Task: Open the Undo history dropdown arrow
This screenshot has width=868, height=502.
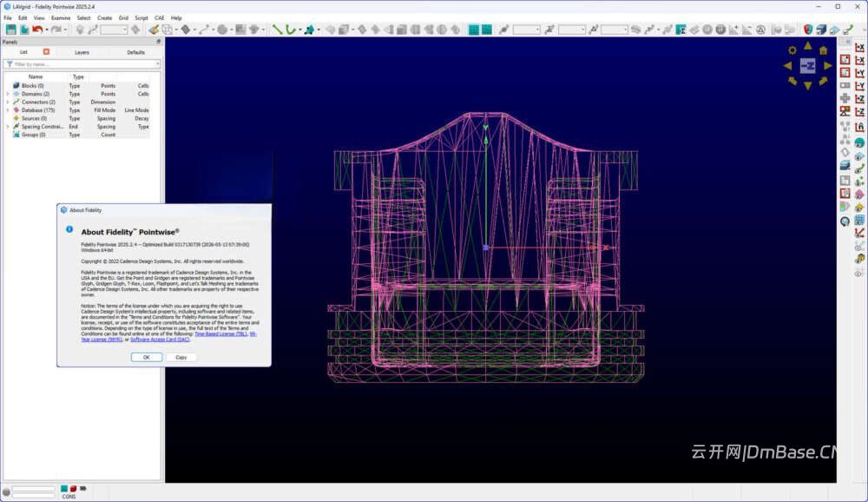Action: coord(47,30)
